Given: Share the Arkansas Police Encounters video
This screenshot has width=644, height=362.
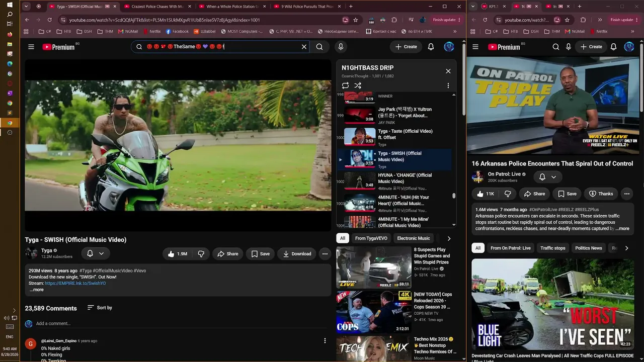Looking at the screenshot, I should coord(534,194).
